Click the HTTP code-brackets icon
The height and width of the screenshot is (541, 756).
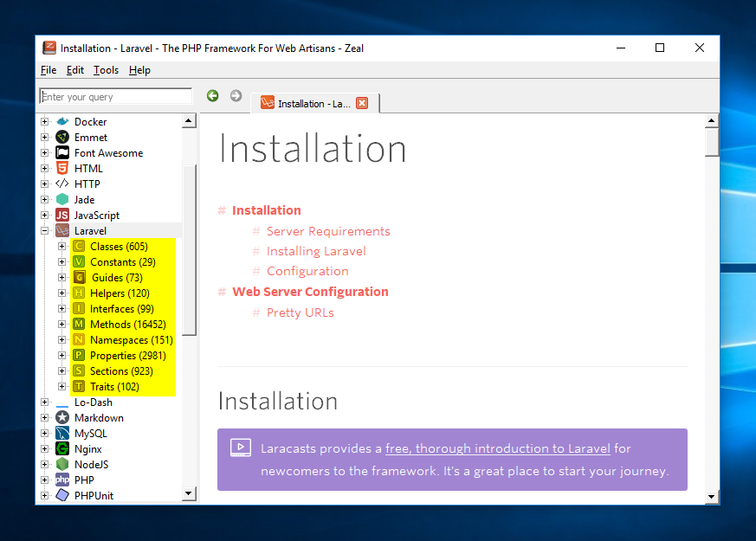(62, 184)
